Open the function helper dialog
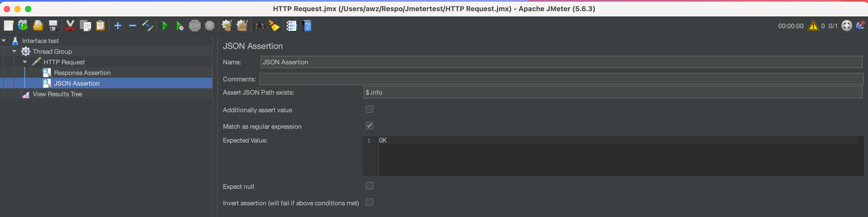Image resolution: width=868 pixels, height=217 pixels. pyautogui.click(x=291, y=26)
